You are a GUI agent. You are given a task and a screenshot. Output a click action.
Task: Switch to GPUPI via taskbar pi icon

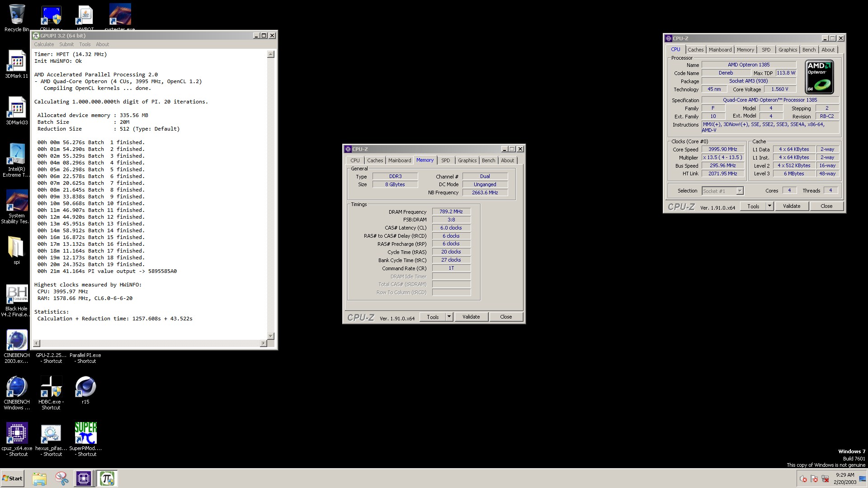click(107, 479)
